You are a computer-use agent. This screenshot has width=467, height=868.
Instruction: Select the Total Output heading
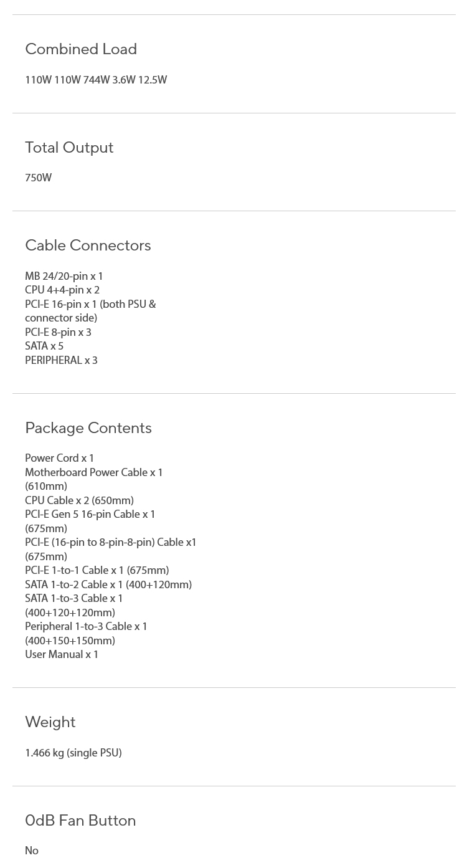coord(69,148)
